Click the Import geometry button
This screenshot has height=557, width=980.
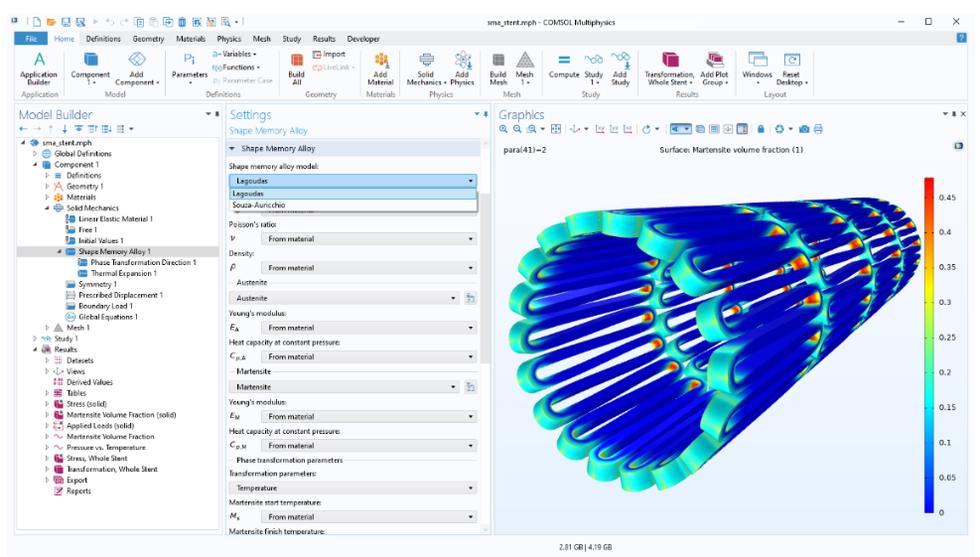click(x=329, y=55)
